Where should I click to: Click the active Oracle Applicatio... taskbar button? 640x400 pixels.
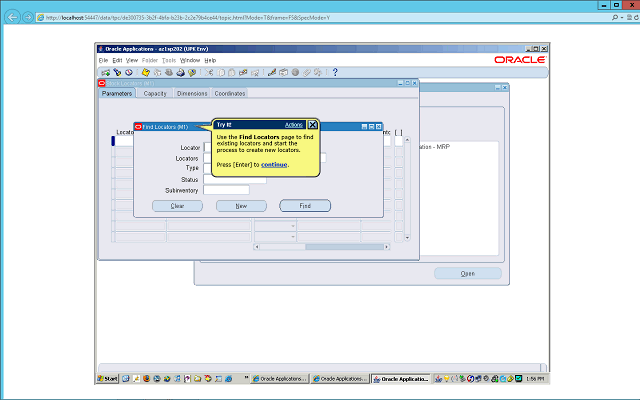[x=401, y=379]
